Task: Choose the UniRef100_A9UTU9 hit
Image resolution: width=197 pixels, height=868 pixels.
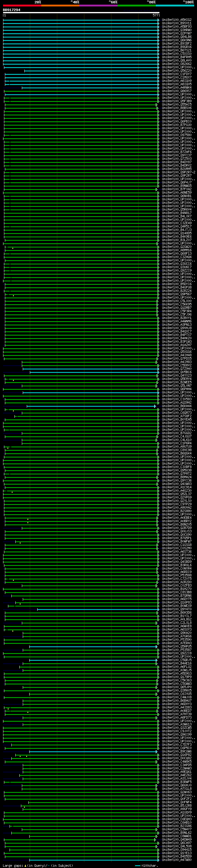Action: [x=177, y=447]
